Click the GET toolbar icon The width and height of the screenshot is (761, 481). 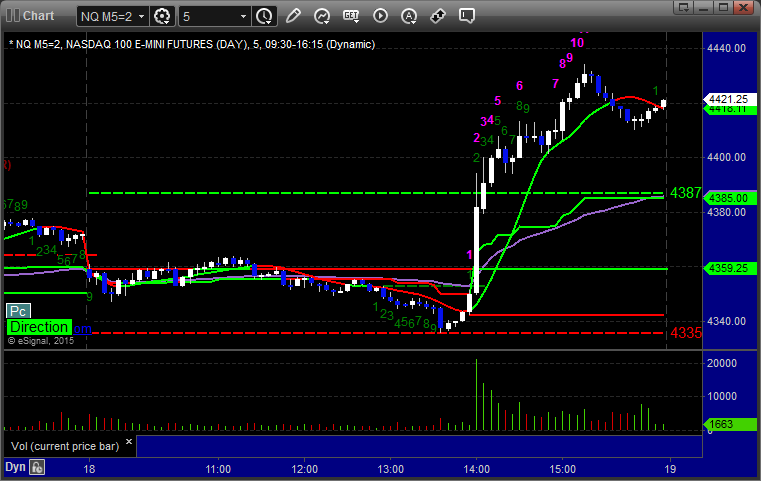[351, 16]
